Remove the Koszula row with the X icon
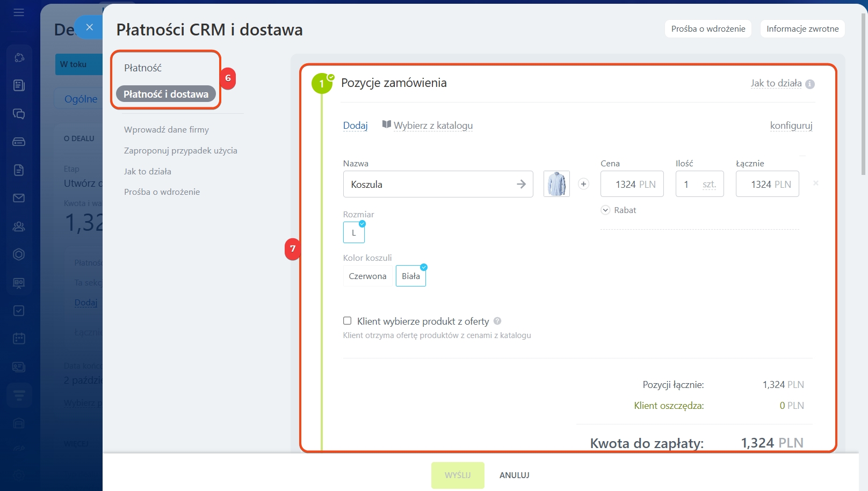This screenshot has height=491, width=868. (816, 184)
